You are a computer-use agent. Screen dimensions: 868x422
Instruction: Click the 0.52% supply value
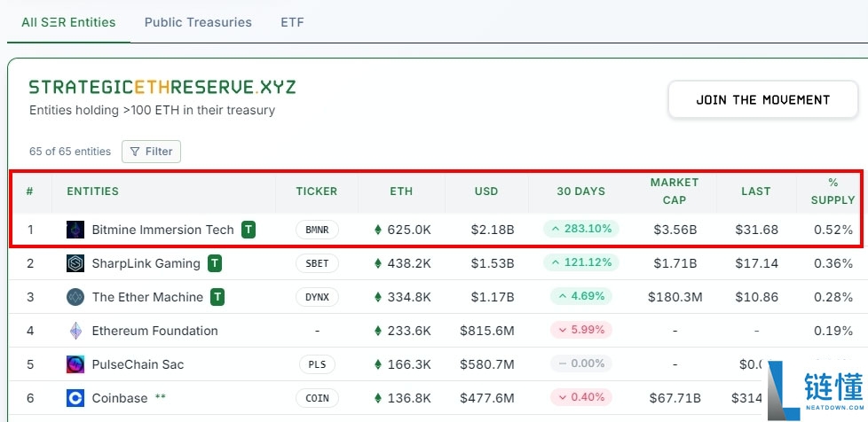[833, 230]
